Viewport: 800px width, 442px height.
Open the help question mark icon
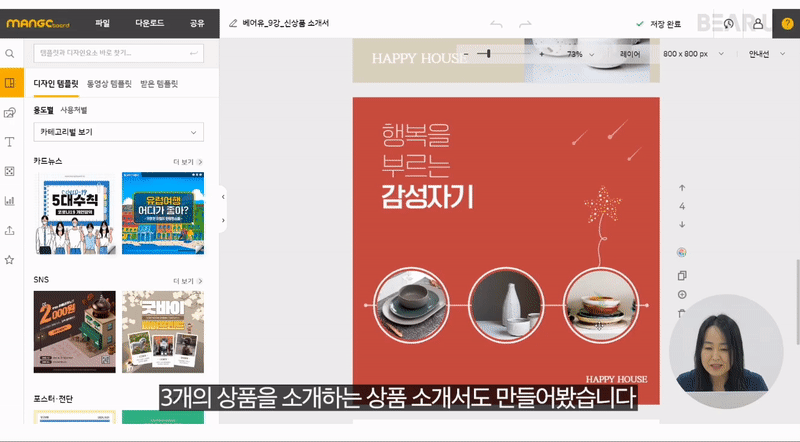[787, 23]
